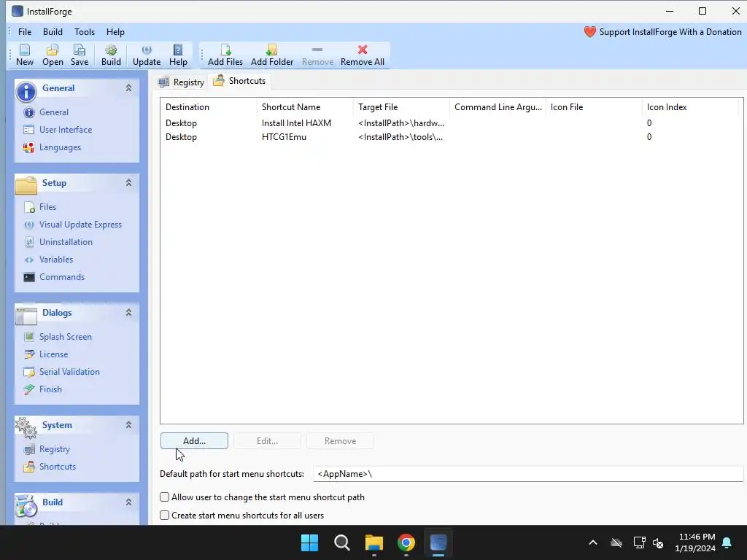Click the Add... shortcut button
Image resolution: width=747 pixels, height=560 pixels.
point(194,441)
